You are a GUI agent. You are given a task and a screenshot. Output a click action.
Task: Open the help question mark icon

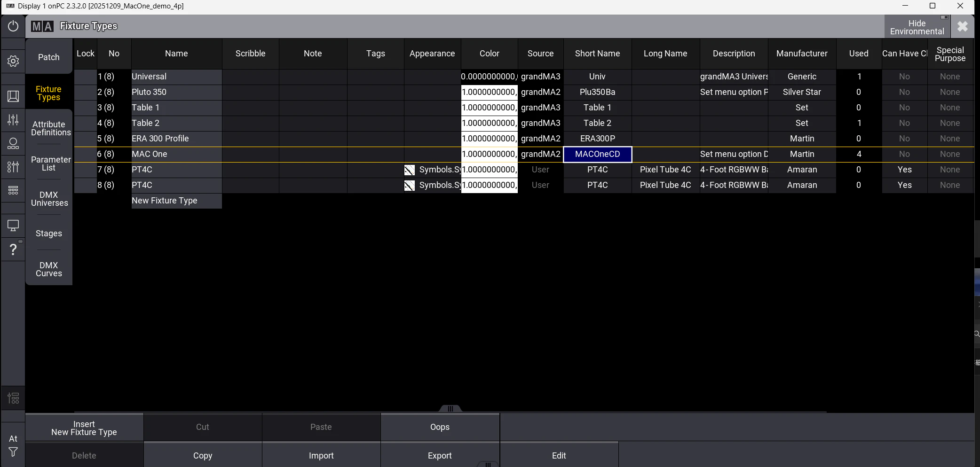tap(13, 249)
